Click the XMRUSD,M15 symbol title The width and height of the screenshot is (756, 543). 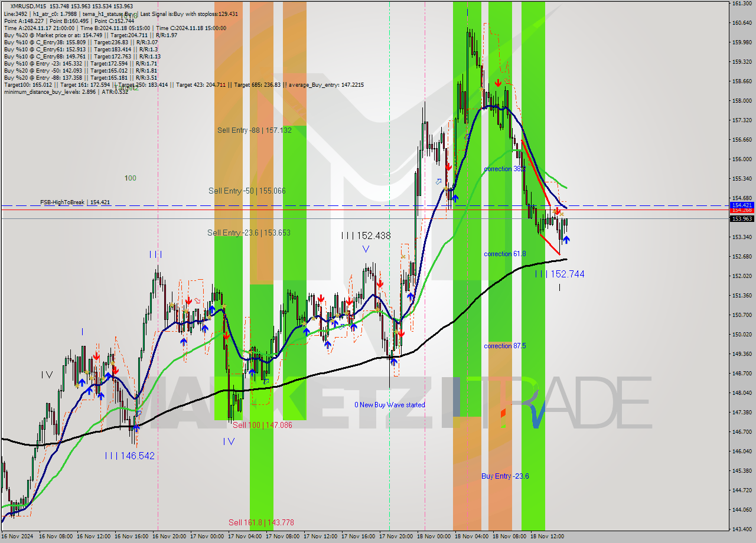(30, 6)
